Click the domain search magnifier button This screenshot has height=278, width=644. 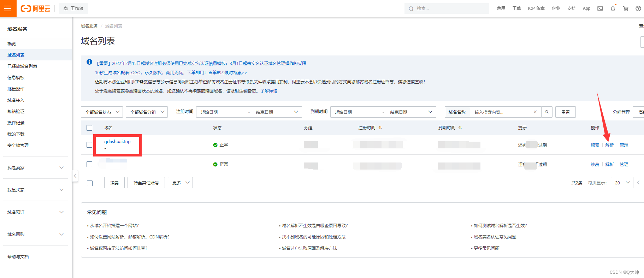point(547,112)
